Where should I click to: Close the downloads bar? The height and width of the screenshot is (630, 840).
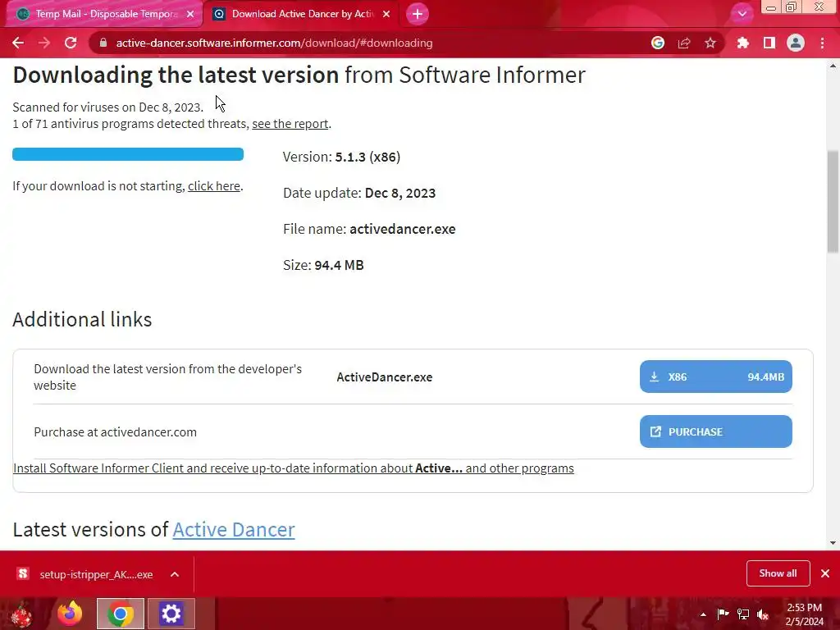click(825, 573)
